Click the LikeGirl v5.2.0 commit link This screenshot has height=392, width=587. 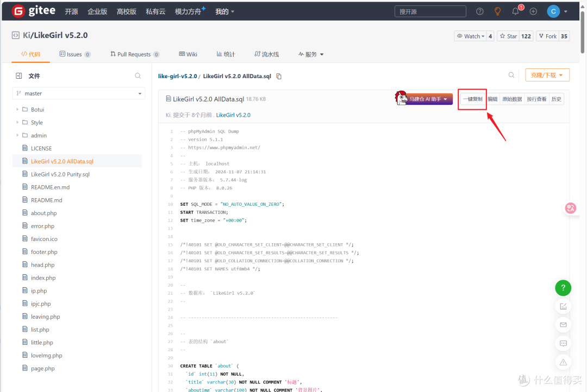pos(233,115)
